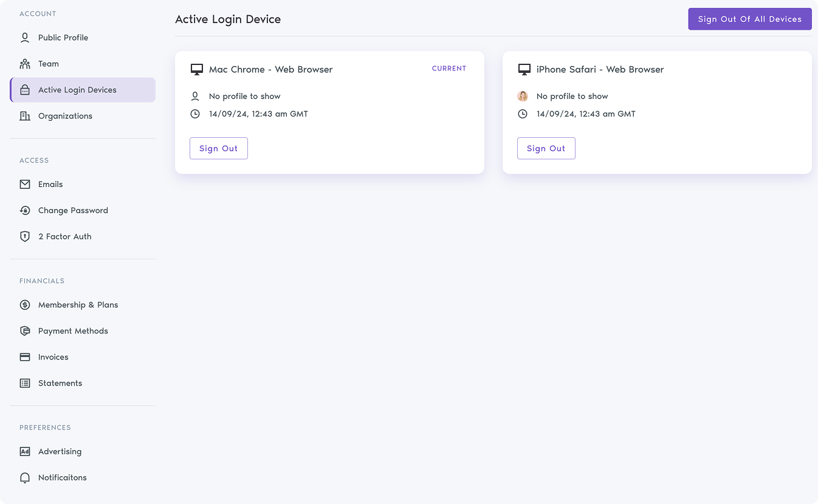Click the Advertising Ad icon

[x=24, y=451]
